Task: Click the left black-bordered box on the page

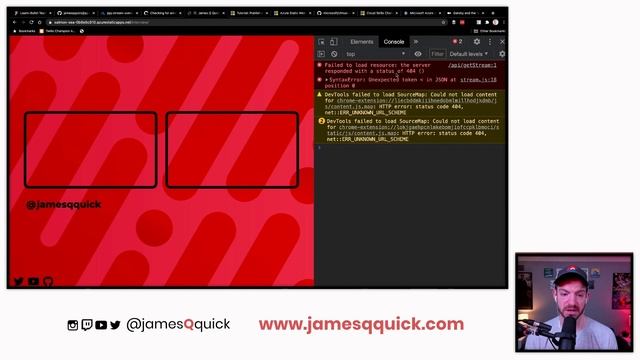Action: pyautogui.click(x=91, y=150)
